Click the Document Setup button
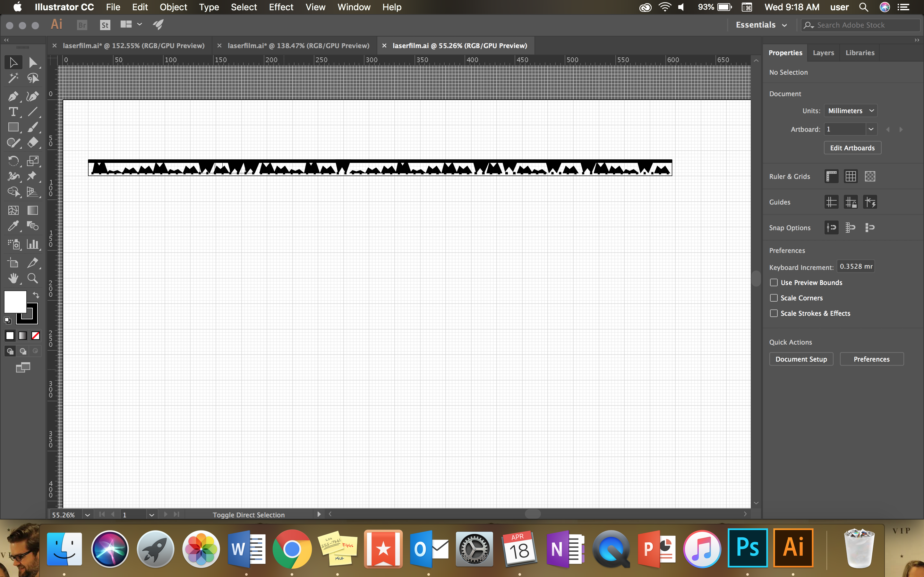 click(801, 359)
